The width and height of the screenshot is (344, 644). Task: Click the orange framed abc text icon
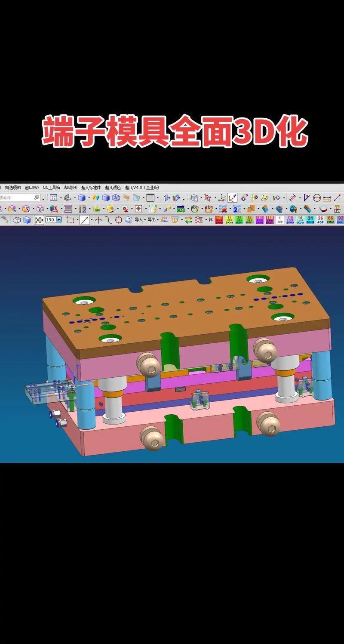click(209, 209)
